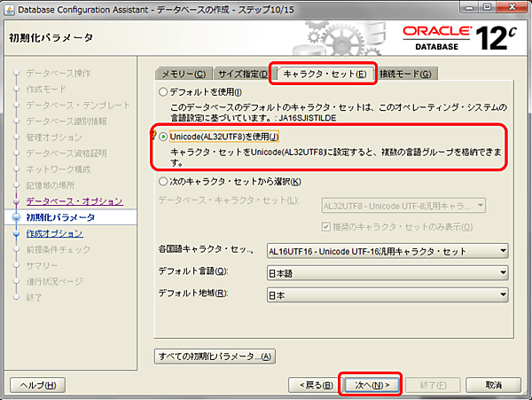
Task: Go to 作成オプション step link
Action: [55, 233]
